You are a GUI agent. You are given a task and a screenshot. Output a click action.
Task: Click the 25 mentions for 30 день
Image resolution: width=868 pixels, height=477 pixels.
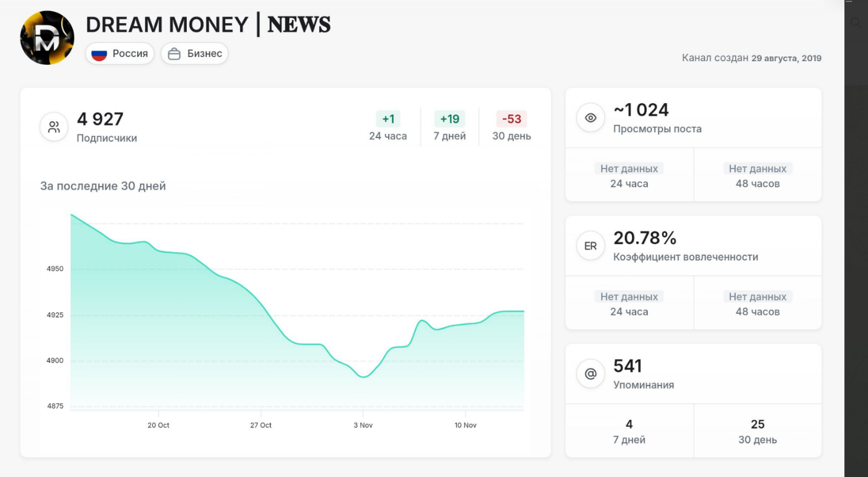(757, 431)
